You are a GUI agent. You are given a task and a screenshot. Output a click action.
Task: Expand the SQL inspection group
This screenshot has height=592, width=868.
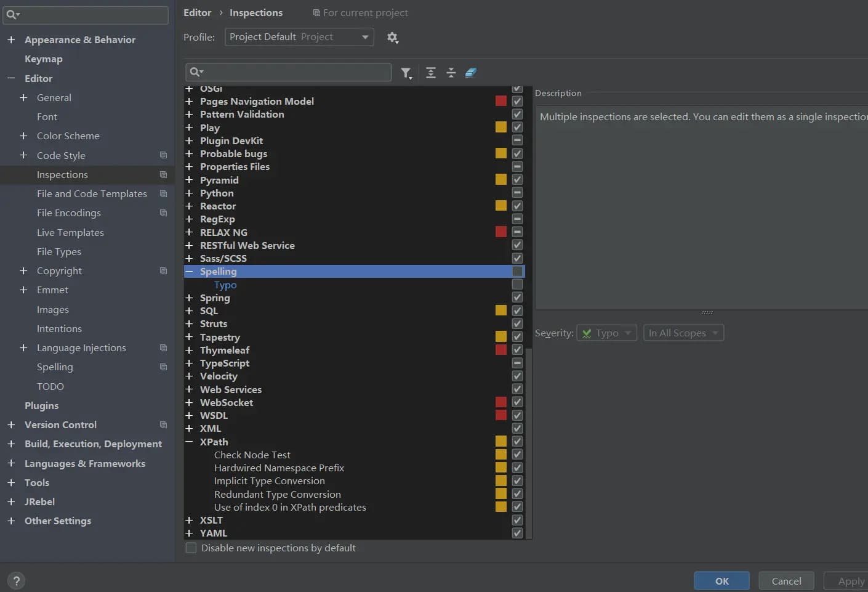click(189, 310)
